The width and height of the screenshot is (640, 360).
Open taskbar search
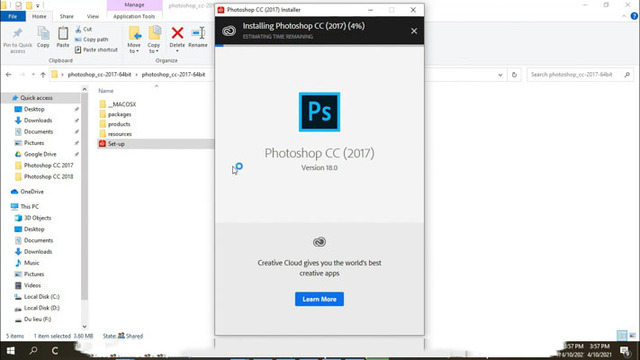point(33,351)
